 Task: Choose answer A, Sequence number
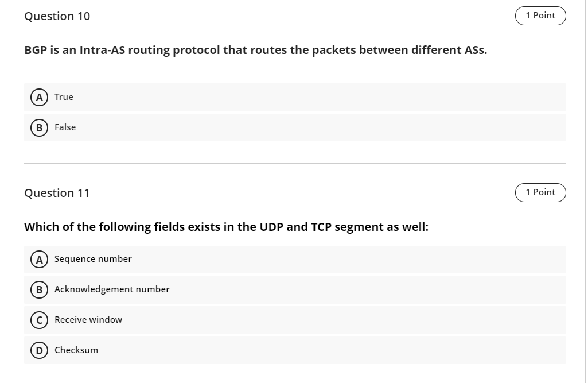pos(92,259)
